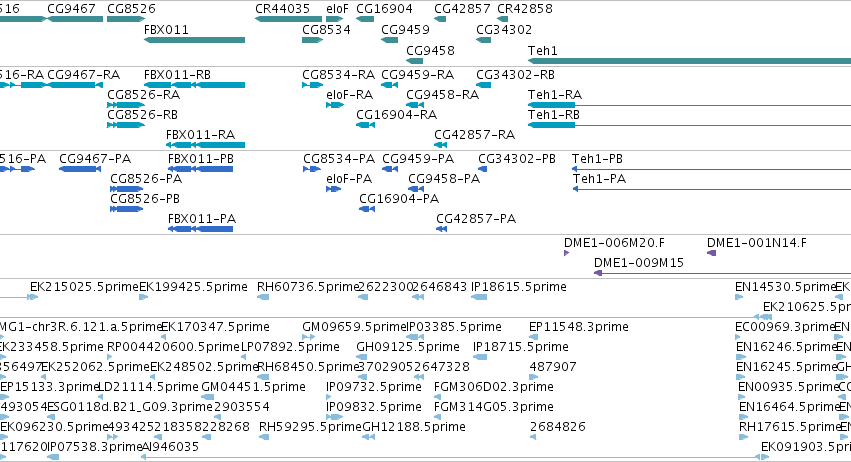The width and height of the screenshot is (851, 462).
Task: Click the IP18615.5prime EST feature
Action: pos(479,297)
